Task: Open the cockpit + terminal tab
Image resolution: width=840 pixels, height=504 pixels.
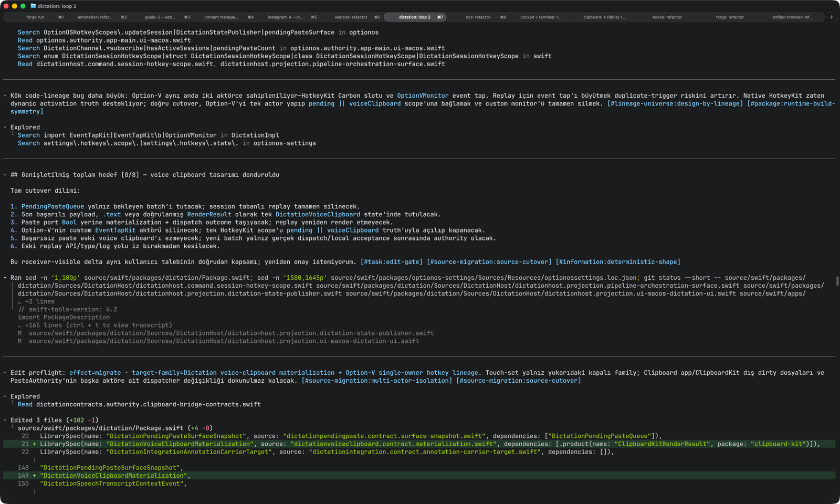Action: point(541,17)
